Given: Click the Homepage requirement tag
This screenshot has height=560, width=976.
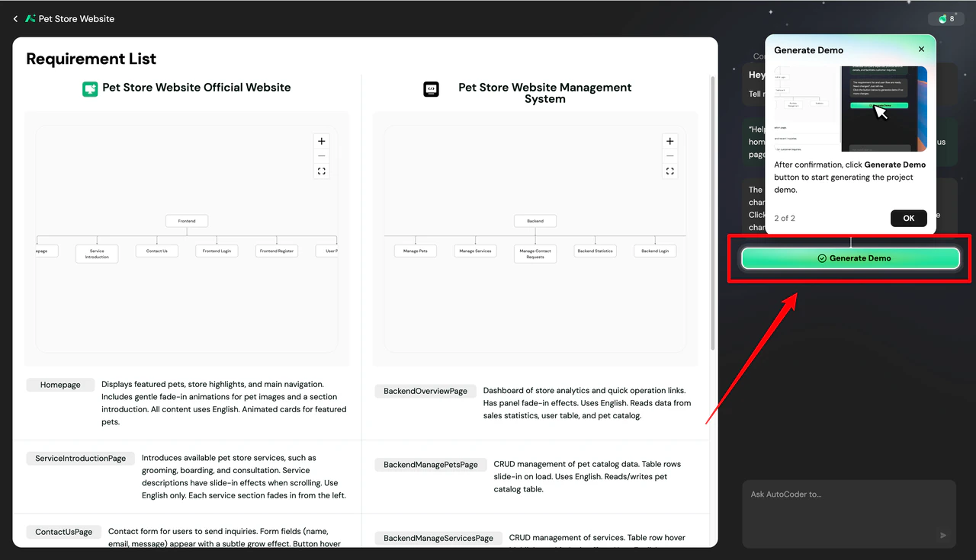Looking at the screenshot, I should [x=60, y=385].
